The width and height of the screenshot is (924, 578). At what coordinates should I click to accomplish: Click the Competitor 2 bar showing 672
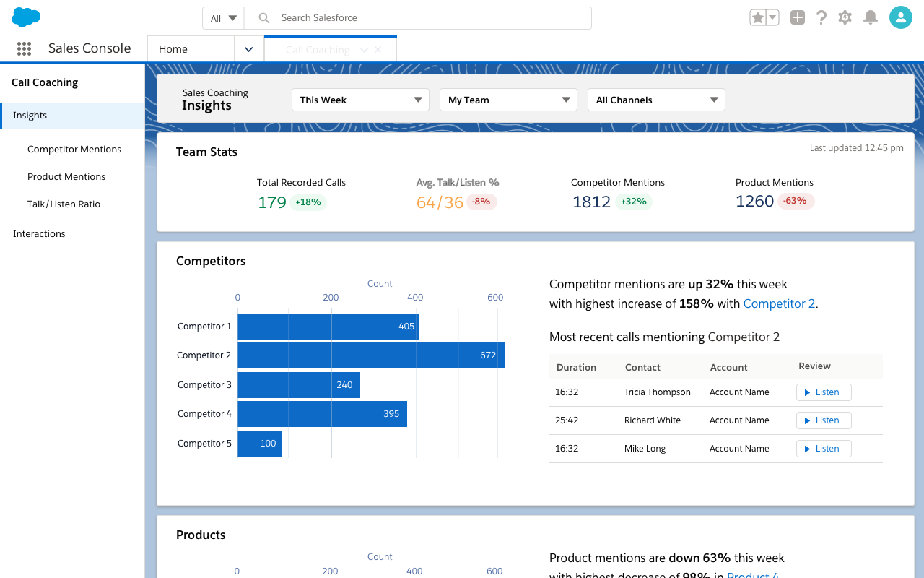point(371,355)
